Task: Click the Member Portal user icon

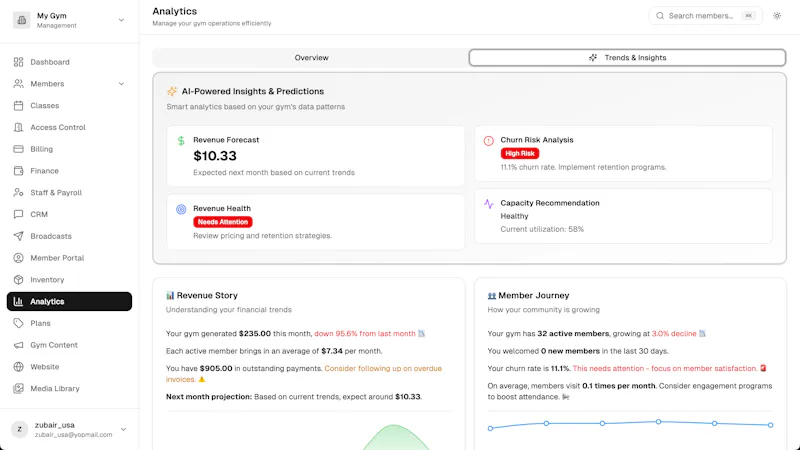Action: coord(18,258)
